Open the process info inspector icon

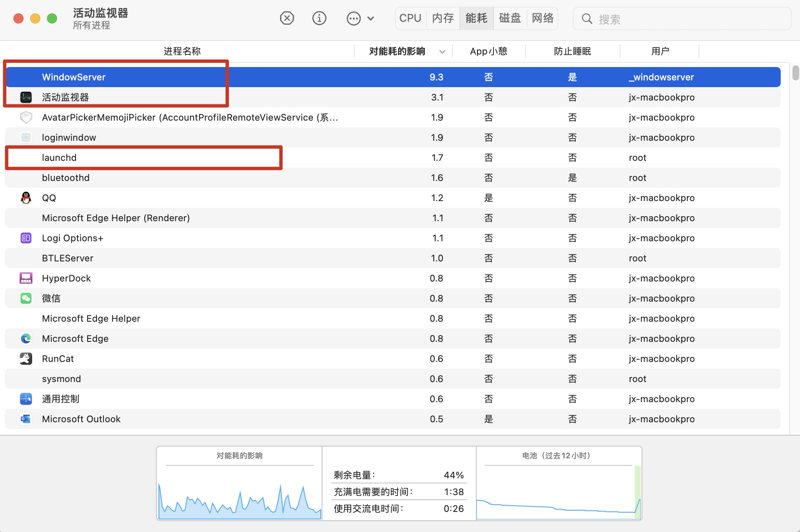pos(319,18)
